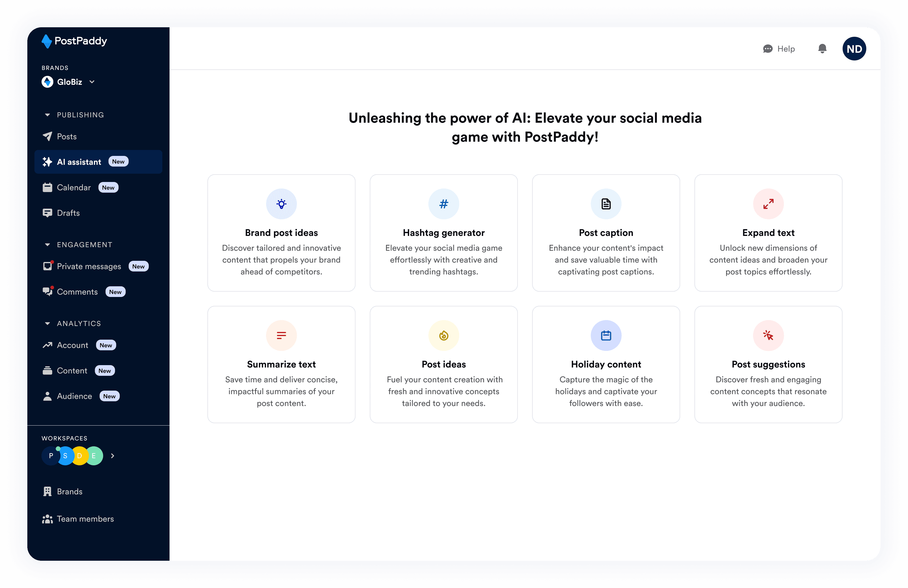Click the Post caption document icon
This screenshot has height=588, width=908.
click(x=606, y=204)
